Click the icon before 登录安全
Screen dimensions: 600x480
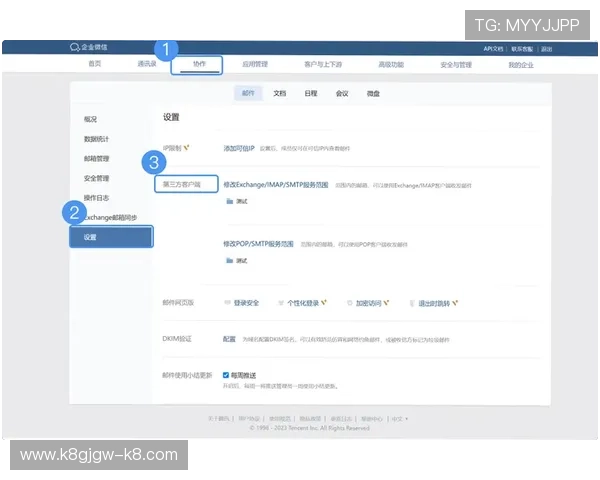click(x=227, y=303)
